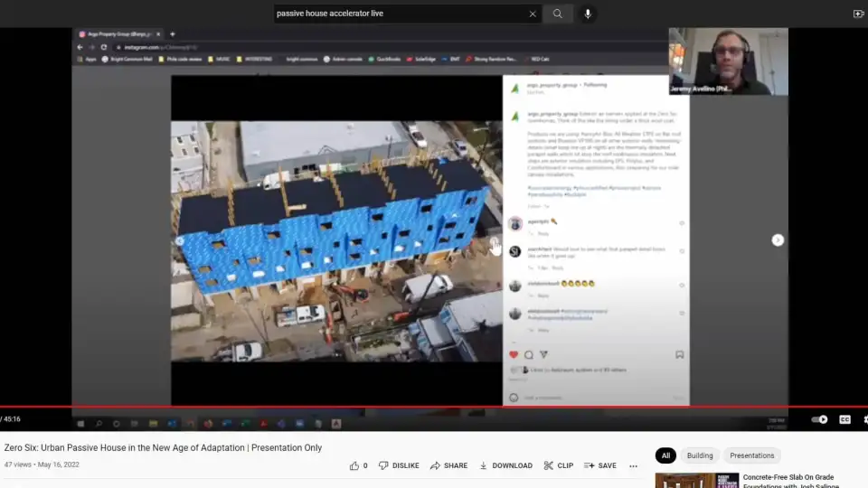
Task: Open the more actions ellipsis menu
Action: [x=633, y=465]
